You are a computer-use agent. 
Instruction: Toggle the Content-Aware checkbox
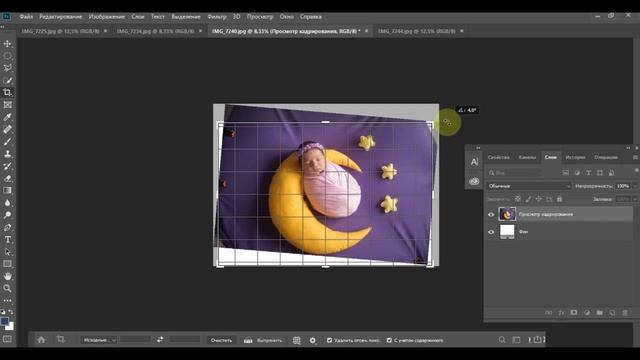389,340
